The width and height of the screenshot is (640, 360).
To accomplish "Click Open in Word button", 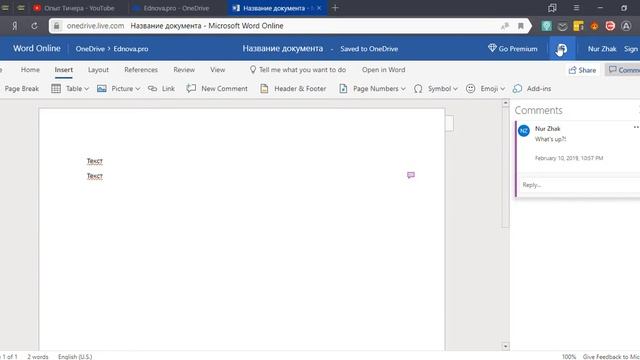I will tap(383, 70).
